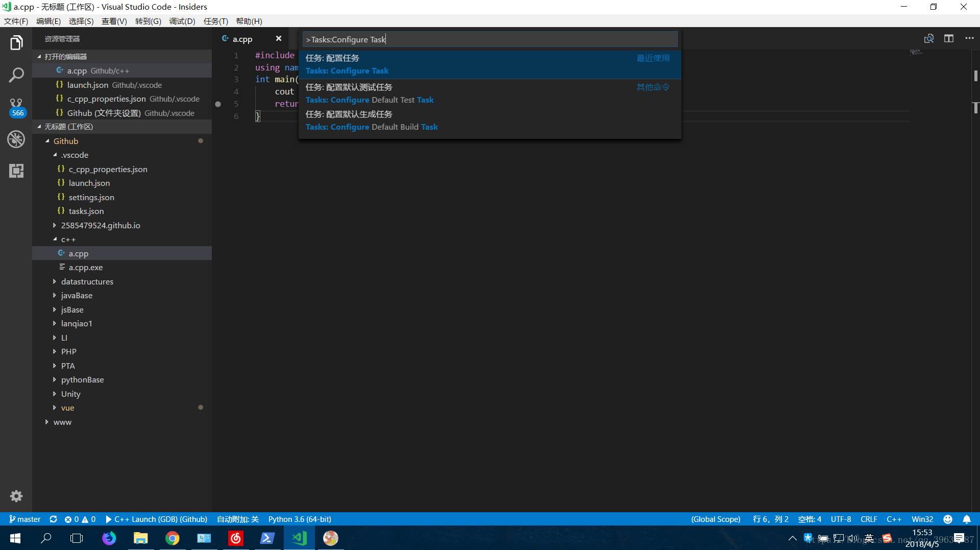Open the Debug view in activity bar

(x=16, y=139)
